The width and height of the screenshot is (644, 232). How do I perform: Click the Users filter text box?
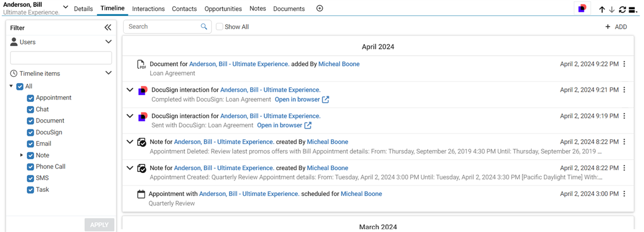tap(61, 58)
